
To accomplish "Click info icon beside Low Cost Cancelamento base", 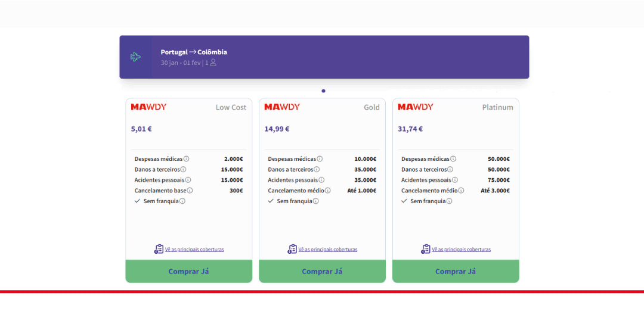I will 190,191.
